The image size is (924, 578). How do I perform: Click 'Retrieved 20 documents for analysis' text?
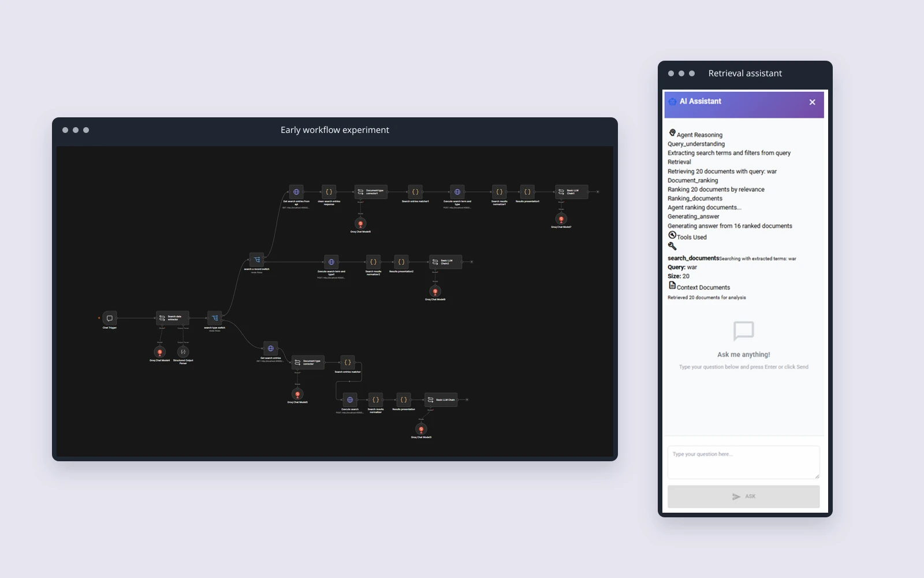click(707, 298)
